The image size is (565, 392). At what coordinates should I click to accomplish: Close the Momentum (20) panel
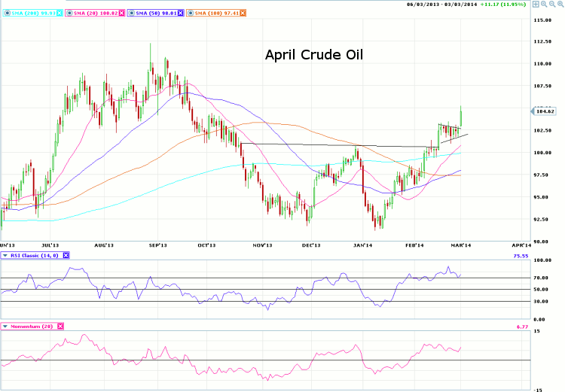(60, 327)
